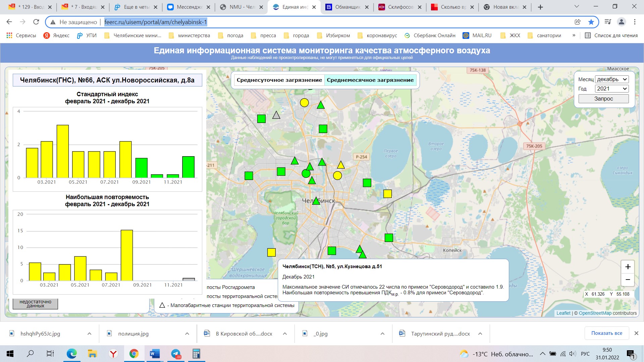Open the Месяц dropdown showing декабрь
This screenshot has width=644, height=362.
point(612,79)
